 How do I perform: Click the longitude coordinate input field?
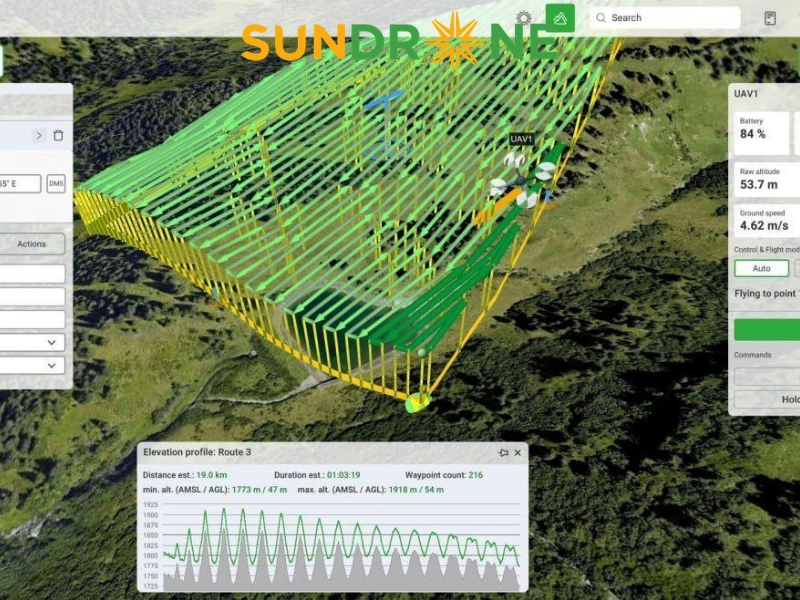[x=20, y=184]
